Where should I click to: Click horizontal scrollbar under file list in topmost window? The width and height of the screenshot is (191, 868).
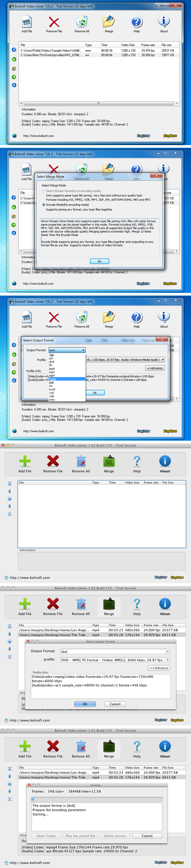tap(98, 103)
